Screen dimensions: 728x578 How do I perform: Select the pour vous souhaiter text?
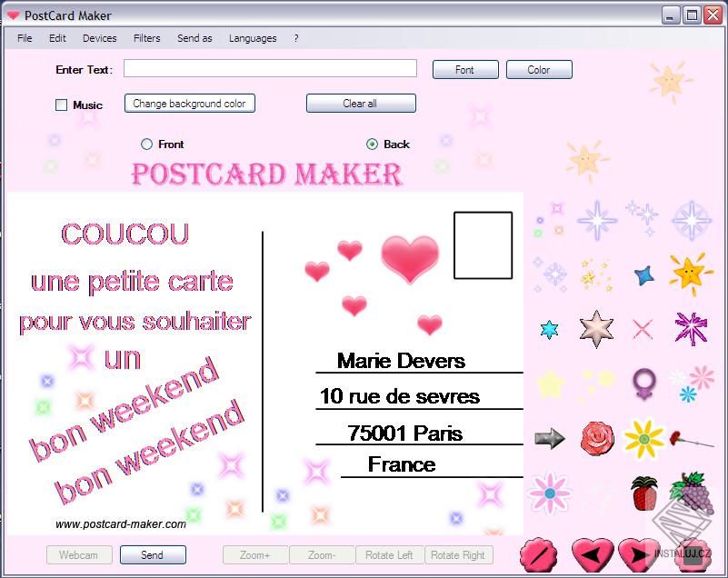135,322
